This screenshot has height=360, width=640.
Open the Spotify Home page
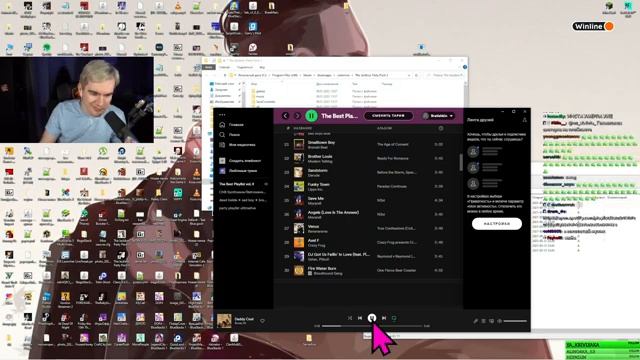coord(232,125)
